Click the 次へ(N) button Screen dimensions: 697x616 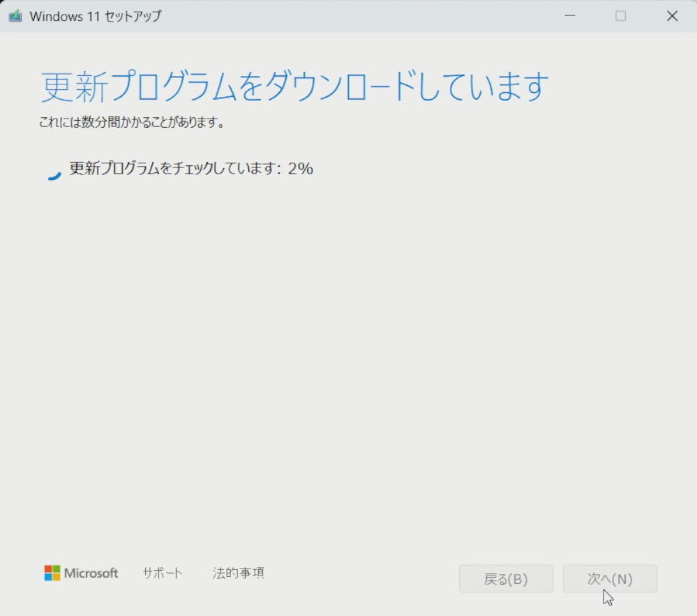[x=610, y=578]
